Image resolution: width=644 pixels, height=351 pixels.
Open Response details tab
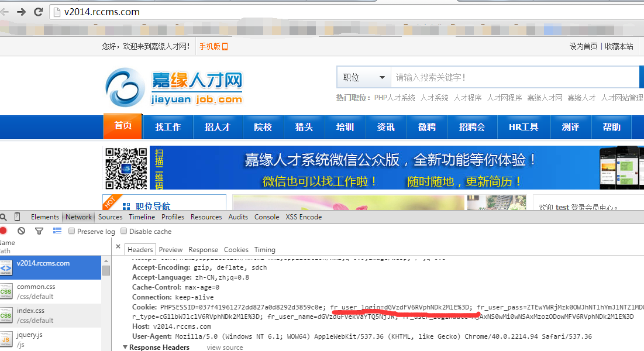(x=204, y=249)
